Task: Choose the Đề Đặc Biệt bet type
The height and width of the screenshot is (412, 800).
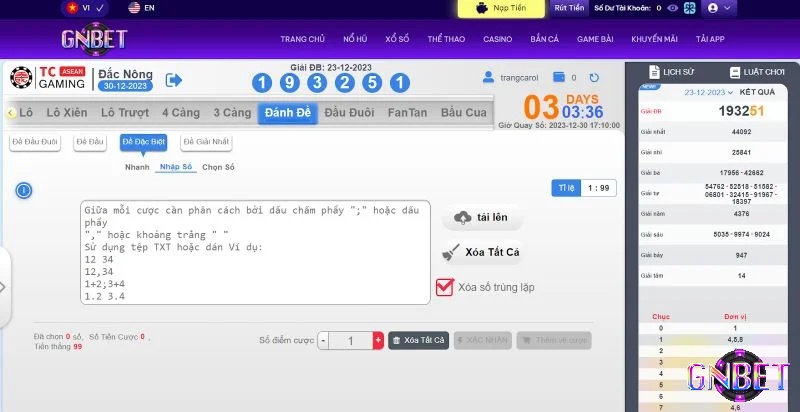Action: pos(143,142)
